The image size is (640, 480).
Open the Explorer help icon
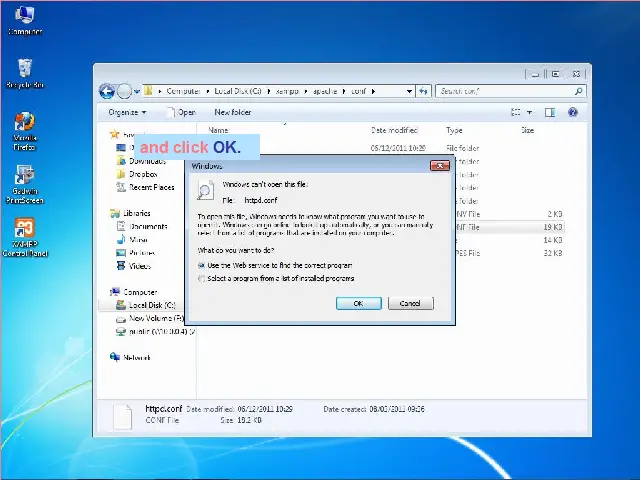pos(573,112)
